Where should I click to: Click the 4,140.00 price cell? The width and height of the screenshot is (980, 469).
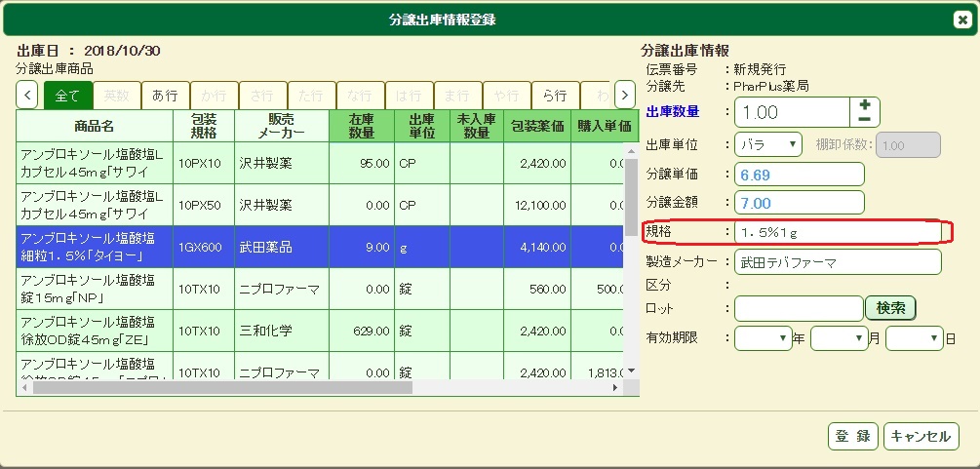pos(537,247)
